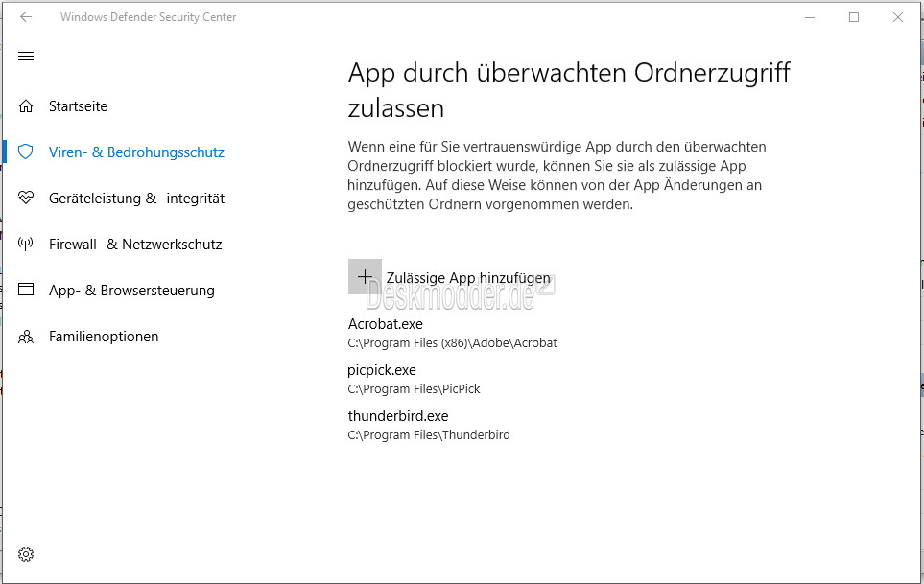Click the antenna icon for Firewall

point(26,244)
